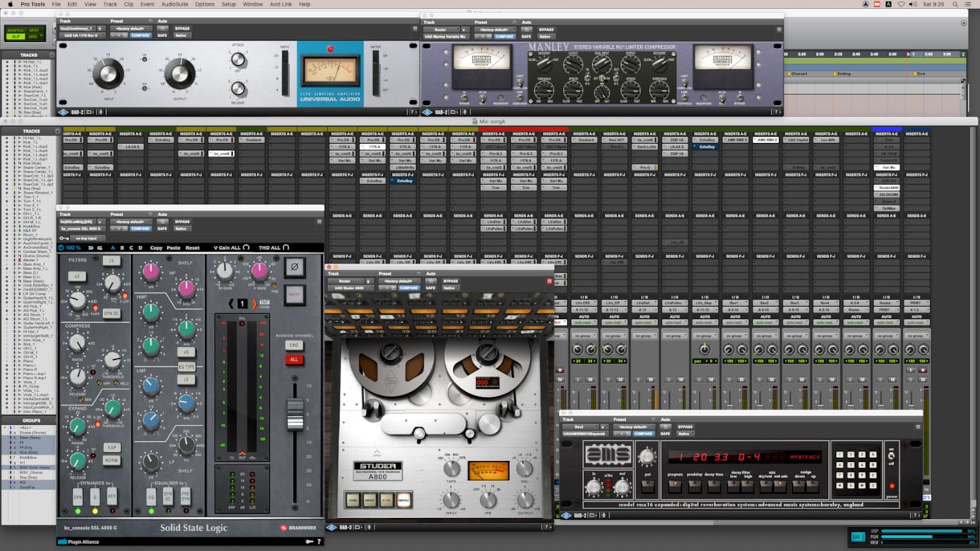Click the Studer A800 IPS knob
Image resolution: width=980 pixels, height=551 pixels.
488,500
